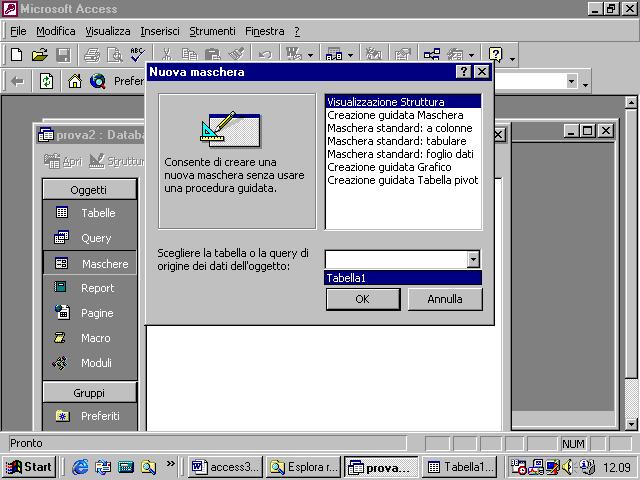Select Query in the Oggetti bar
The width and height of the screenshot is (640, 480).
tap(90, 238)
